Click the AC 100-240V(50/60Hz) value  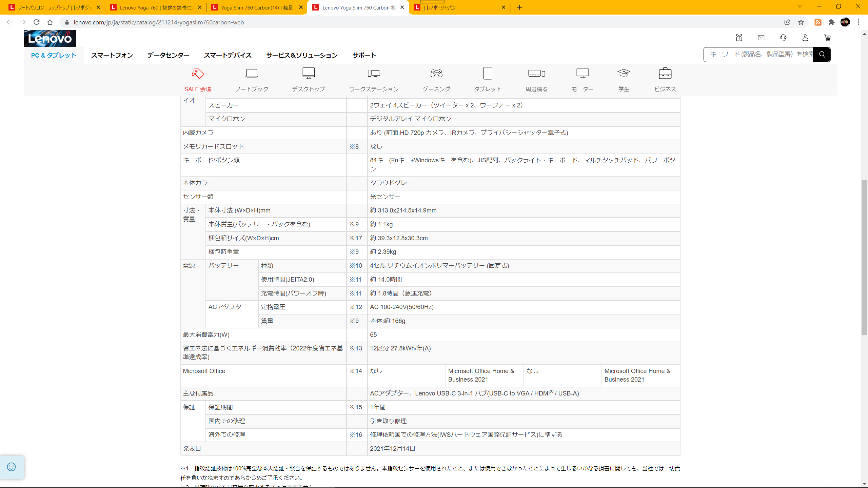pyautogui.click(x=402, y=307)
